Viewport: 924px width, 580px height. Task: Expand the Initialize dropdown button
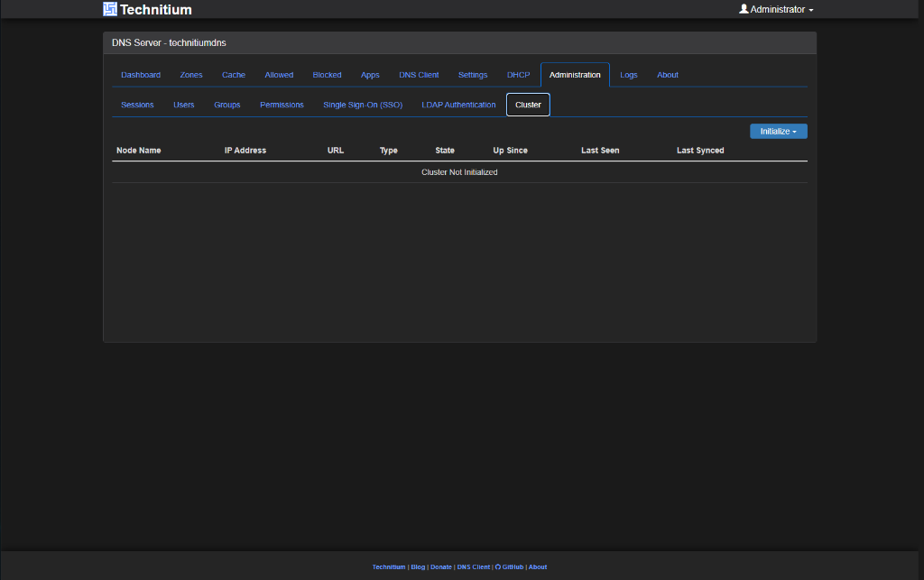(779, 132)
